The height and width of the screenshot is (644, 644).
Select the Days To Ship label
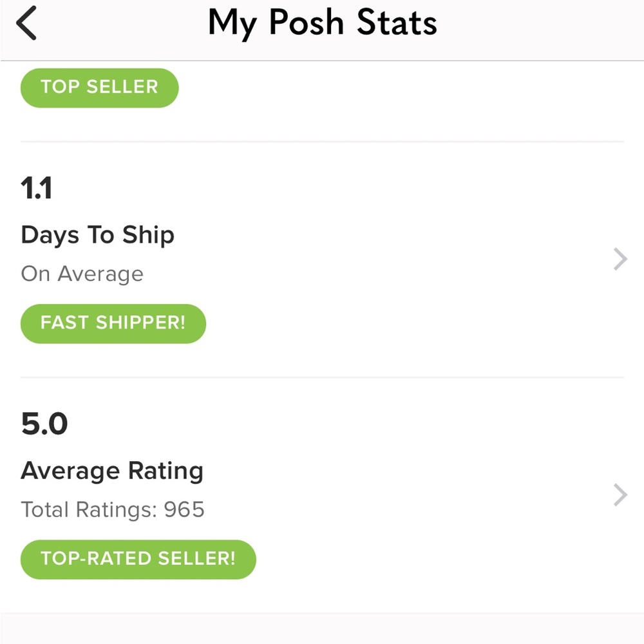pyautogui.click(x=97, y=235)
